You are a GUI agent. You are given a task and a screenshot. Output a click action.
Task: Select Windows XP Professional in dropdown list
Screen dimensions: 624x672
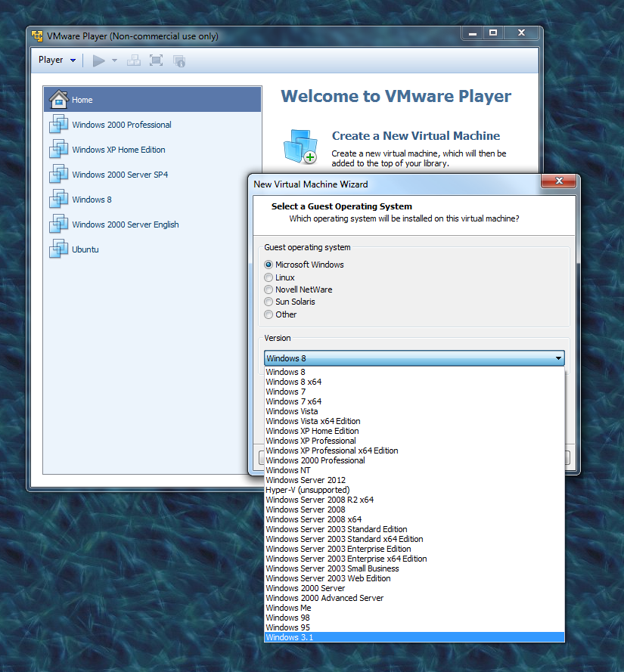point(310,441)
